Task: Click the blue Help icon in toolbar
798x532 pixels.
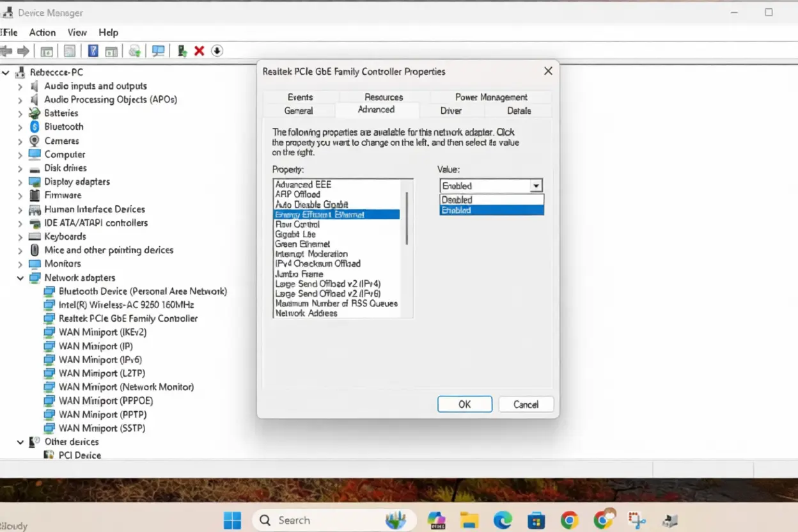Action: point(93,51)
